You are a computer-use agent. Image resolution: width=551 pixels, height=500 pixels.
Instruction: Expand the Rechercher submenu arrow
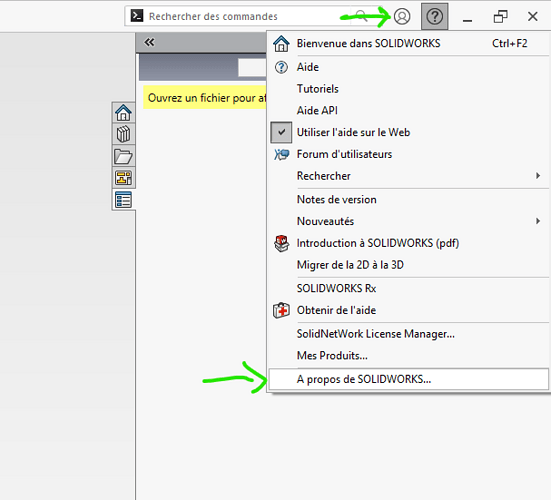pos(538,176)
